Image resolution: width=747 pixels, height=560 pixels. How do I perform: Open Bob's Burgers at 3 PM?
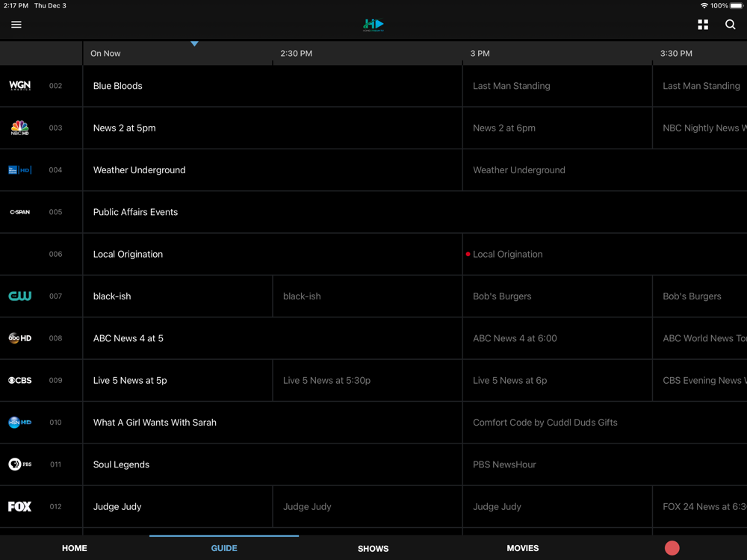557,296
